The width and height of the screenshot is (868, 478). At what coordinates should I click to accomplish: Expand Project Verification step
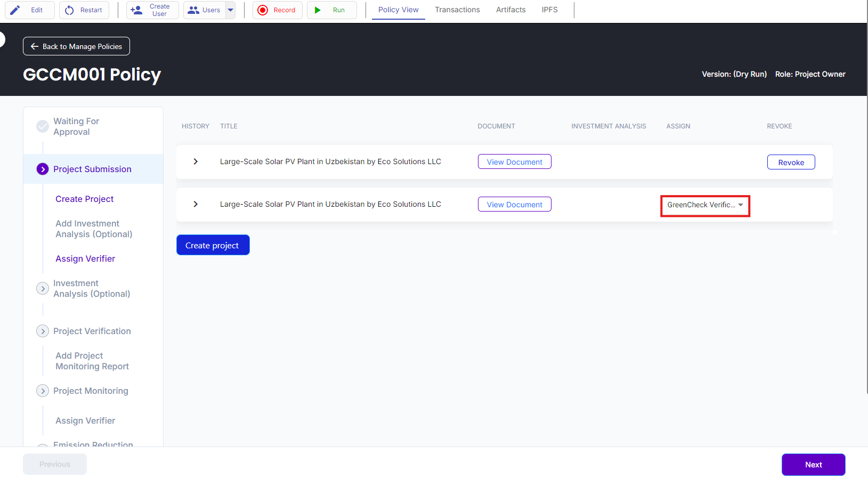tap(43, 331)
